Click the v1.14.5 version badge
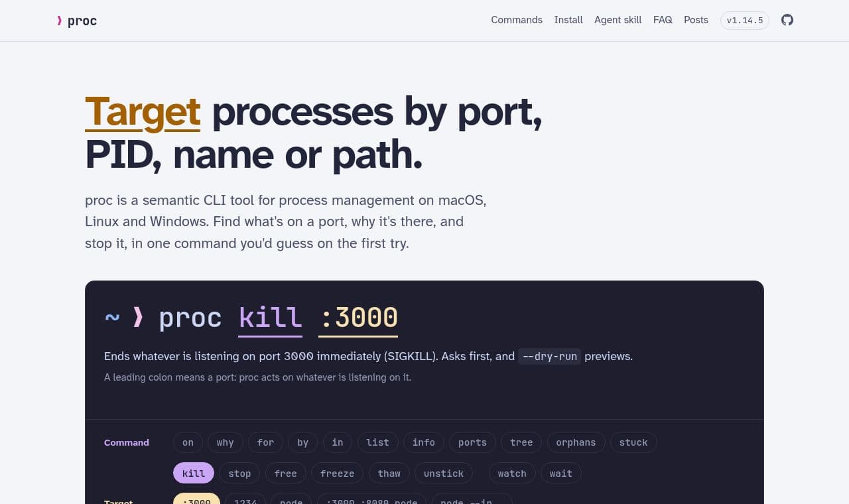This screenshot has height=504, width=849. 745,21
